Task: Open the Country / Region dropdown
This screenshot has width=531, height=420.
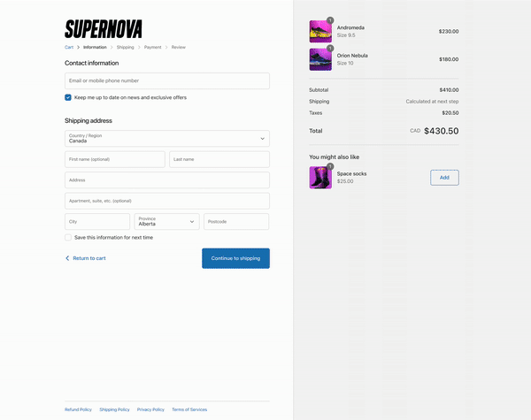Action: click(x=167, y=139)
